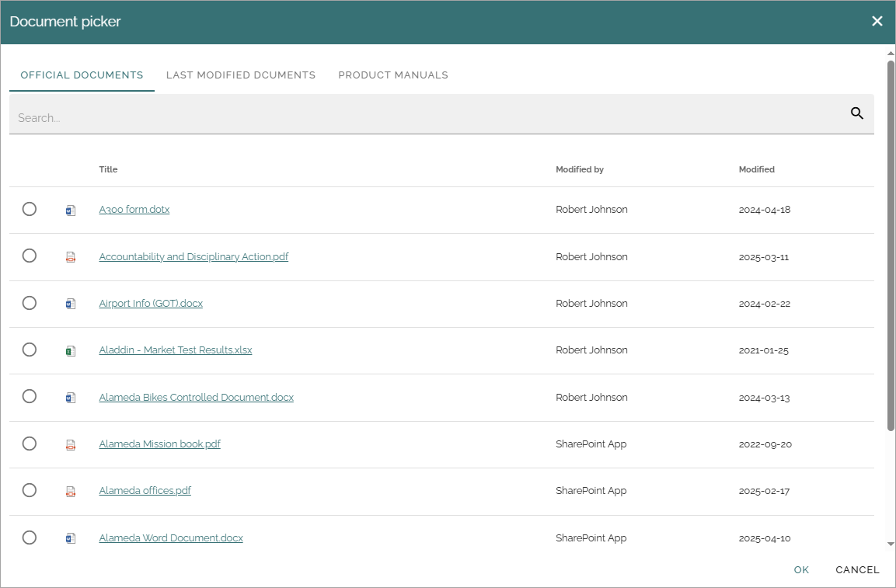This screenshot has height=588, width=896.
Task: Click PDF icon beside Alameda offices.pdf
Action: [70, 492]
